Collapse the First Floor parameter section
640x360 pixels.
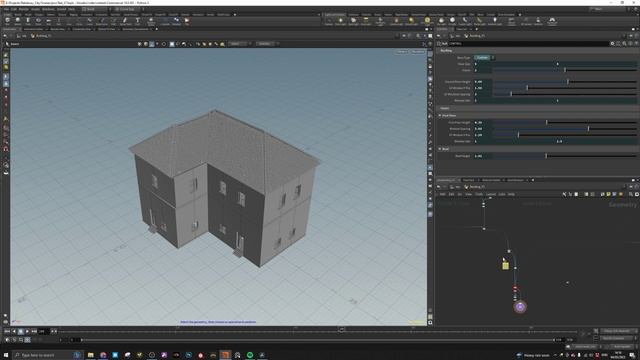(x=440, y=116)
